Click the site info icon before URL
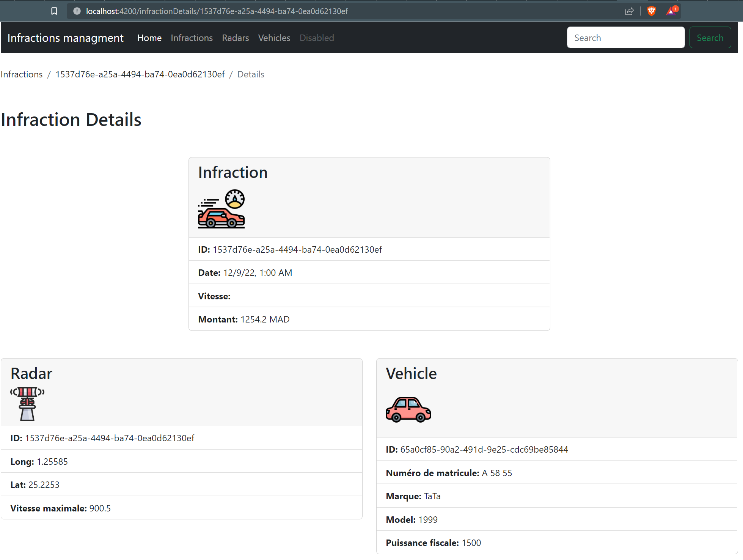Viewport: 743px width, 560px height. coord(77,11)
